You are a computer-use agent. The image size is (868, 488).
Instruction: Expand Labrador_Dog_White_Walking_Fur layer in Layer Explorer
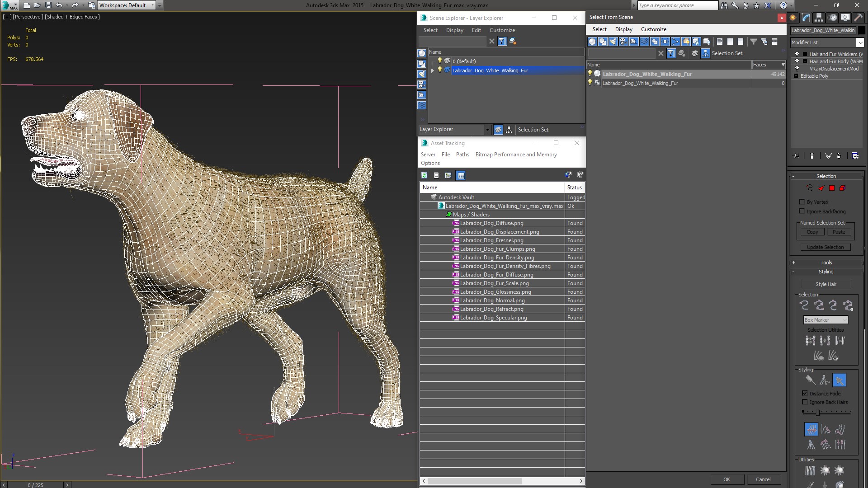tap(433, 70)
